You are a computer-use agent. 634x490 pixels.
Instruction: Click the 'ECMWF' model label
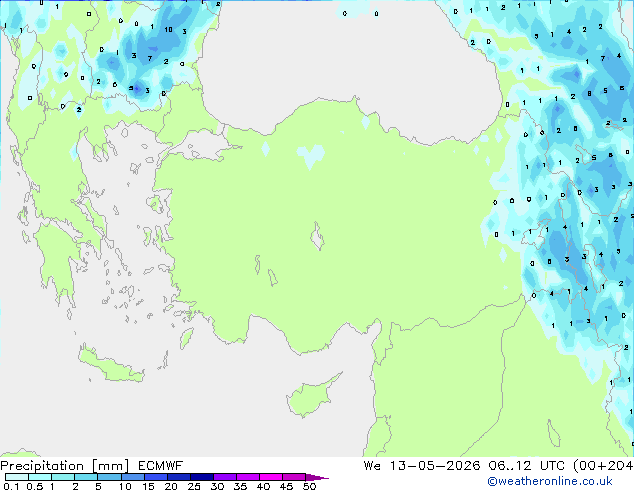click(x=161, y=466)
